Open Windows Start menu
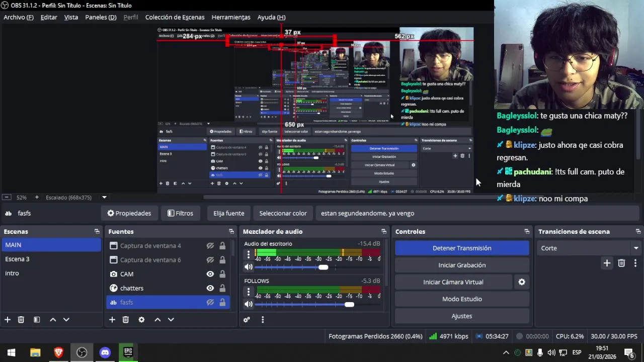This screenshot has width=644, height=362. pos(12,352)
